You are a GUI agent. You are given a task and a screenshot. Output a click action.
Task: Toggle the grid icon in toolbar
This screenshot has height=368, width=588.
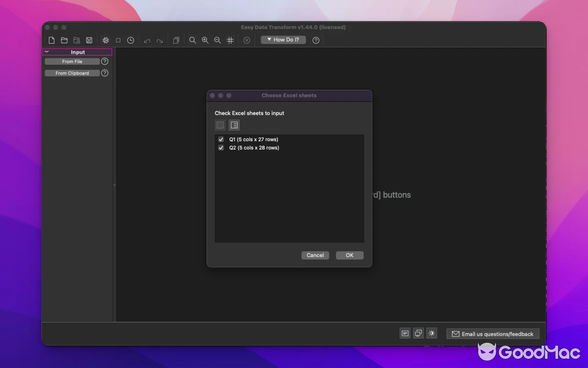click(x=230, y=40)
